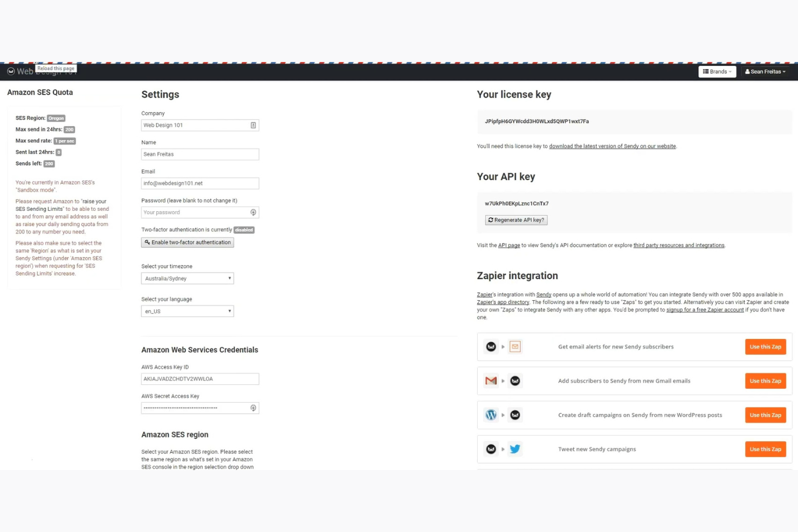The width and height of the screenshot is (798, 532).
Task: Click Sendy icon in WordPress zap row
Action: 515,415
